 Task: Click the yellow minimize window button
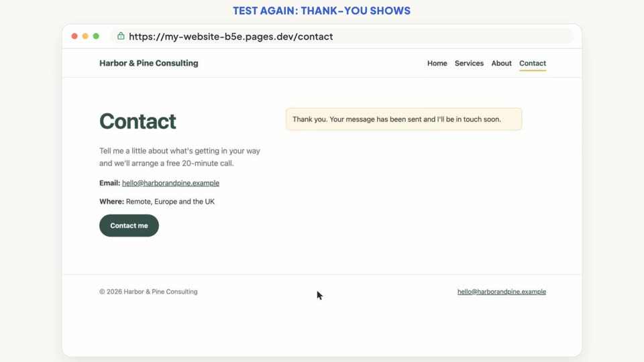click(85, 36)
